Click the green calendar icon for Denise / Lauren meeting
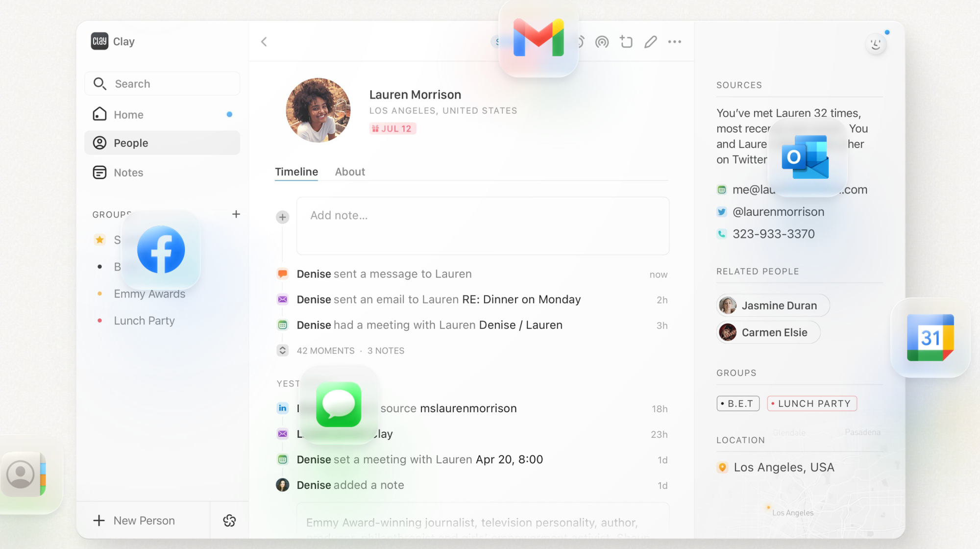 coord(283,325)
